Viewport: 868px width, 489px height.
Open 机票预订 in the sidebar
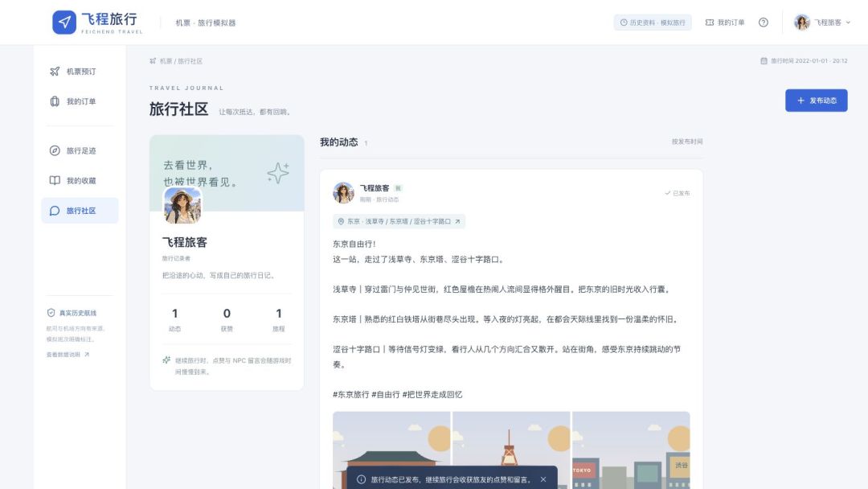pyautogui.click(x=80, y=72)
